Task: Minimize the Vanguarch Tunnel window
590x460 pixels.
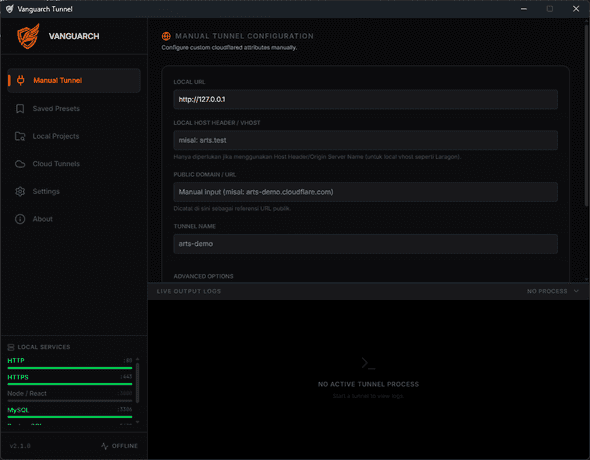Action: [523, 9]
